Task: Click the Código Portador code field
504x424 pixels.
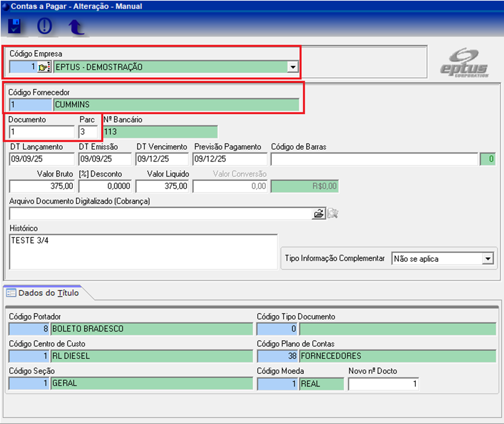Action: click(x=29, y=328)
